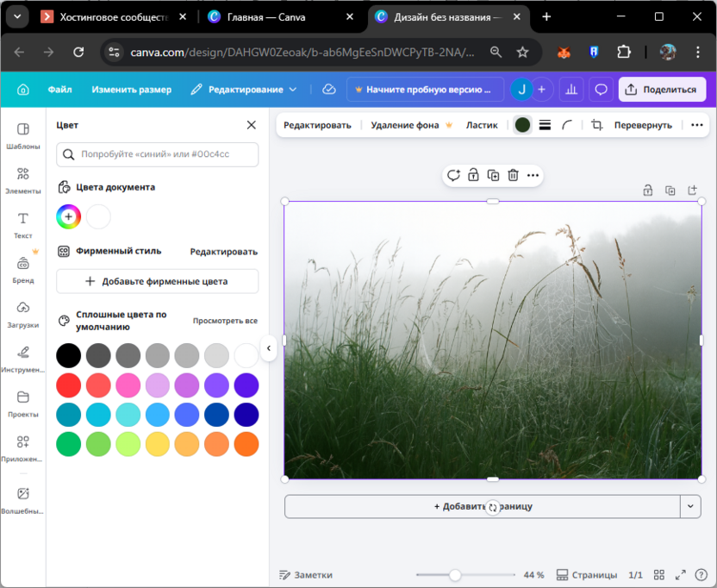The height and width of the screenshot is (588, 717).
Task: Collapse the color side panel
Action: 268,348
